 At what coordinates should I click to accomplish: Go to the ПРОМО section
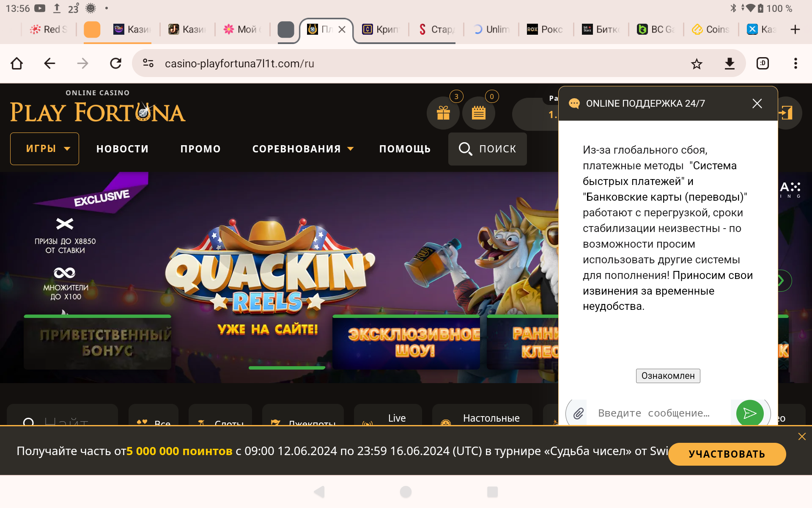click(x=200, y=149)
